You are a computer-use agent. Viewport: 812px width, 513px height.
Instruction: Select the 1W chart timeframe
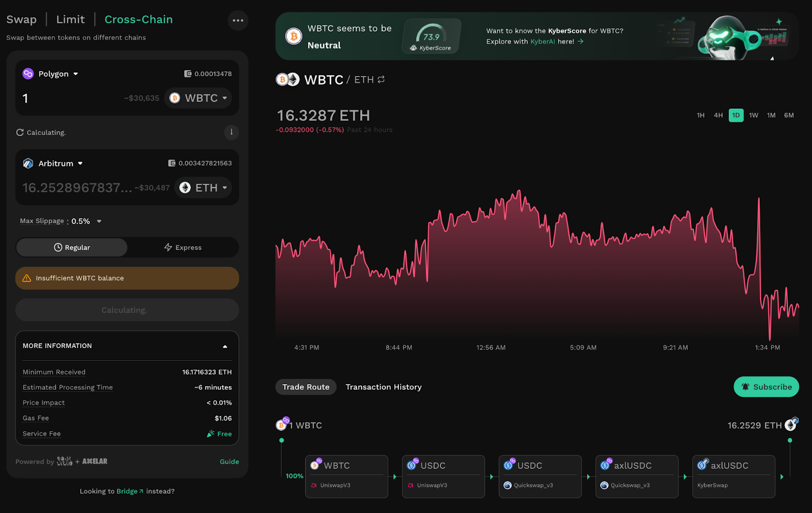point(753,115)
